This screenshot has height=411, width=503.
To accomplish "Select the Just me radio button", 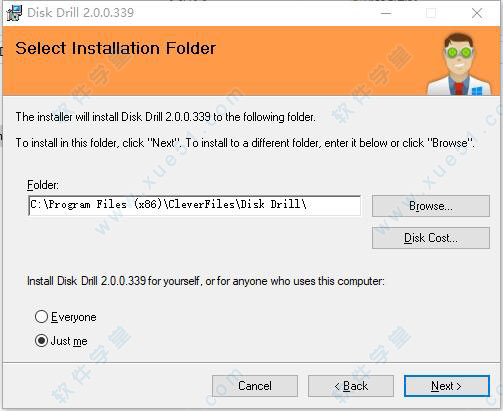I will tap(41, 341).
